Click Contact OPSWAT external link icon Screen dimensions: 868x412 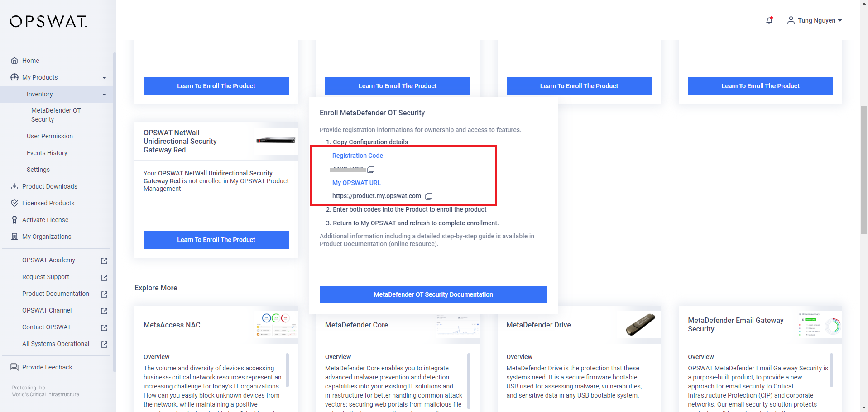click(104, 328)
